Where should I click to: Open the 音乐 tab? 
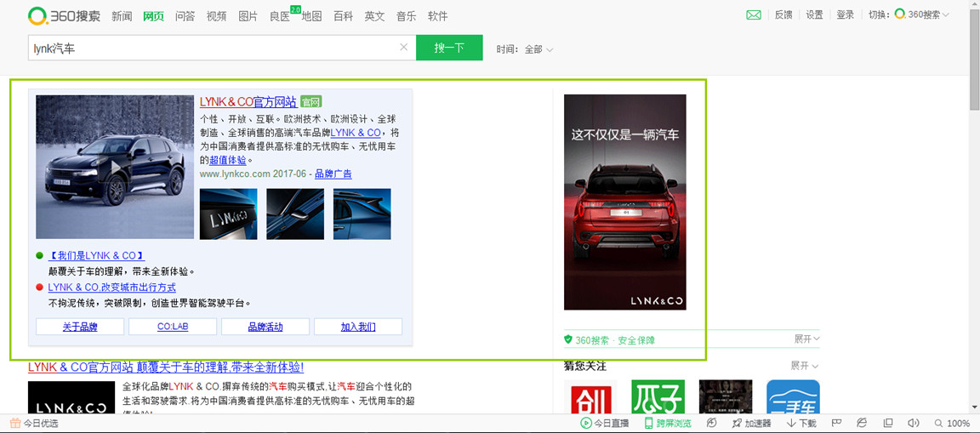(407, 16)
